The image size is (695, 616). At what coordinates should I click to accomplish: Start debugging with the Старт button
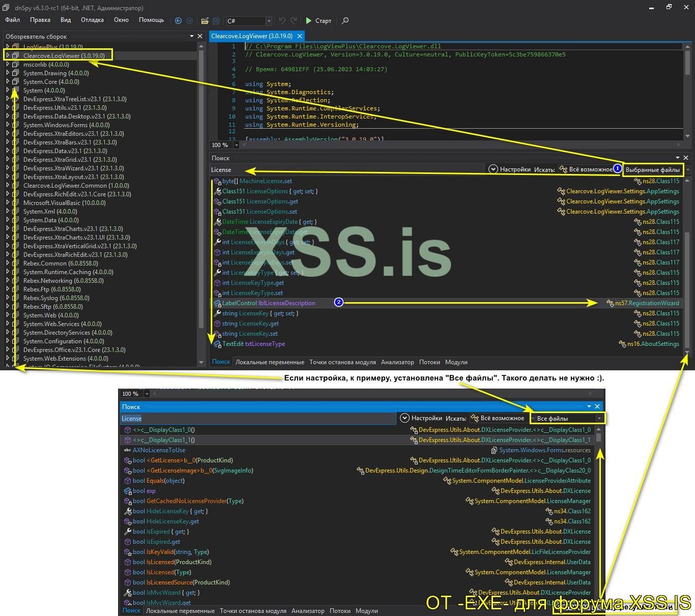coord(318,21)
